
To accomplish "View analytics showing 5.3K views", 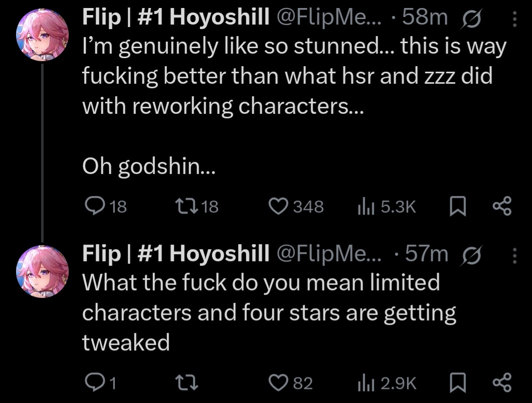I will [387, 207].
